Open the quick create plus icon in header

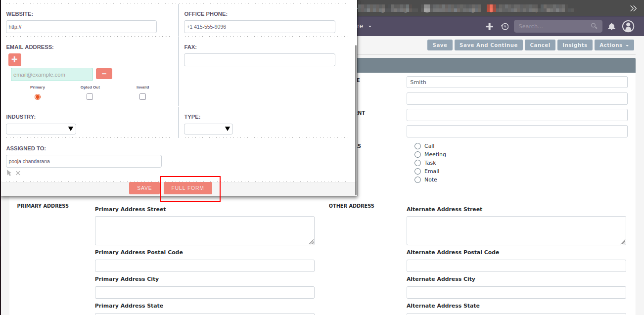coord(489,26)
